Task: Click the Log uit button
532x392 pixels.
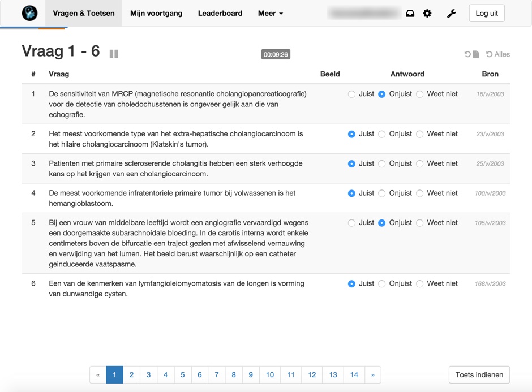Action: click(487, 13)
